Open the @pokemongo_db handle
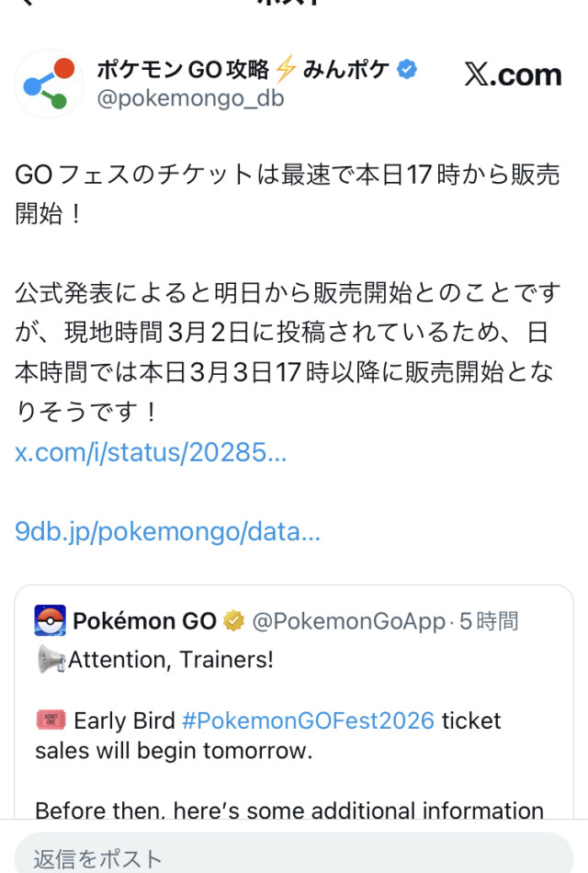 click(190, 98)
